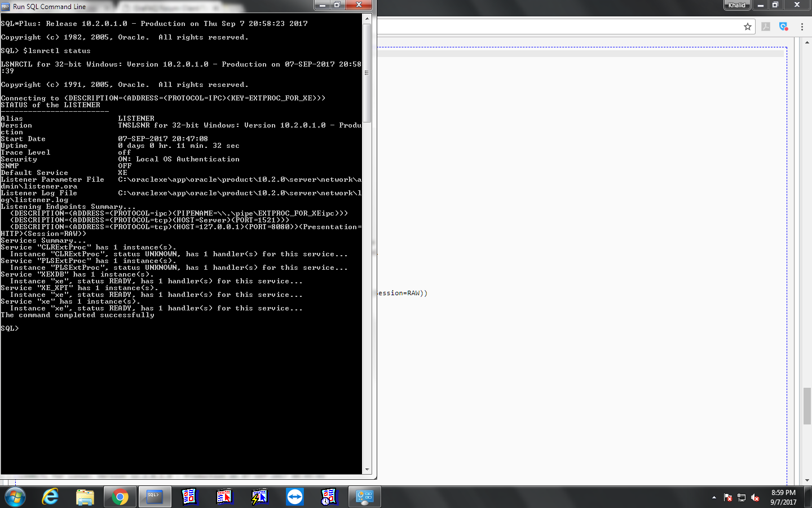812x508 pixels.
Task: Click the Start Date value '07-SEP-2017 20:47:08'
Action: click(x=163, y=139)
